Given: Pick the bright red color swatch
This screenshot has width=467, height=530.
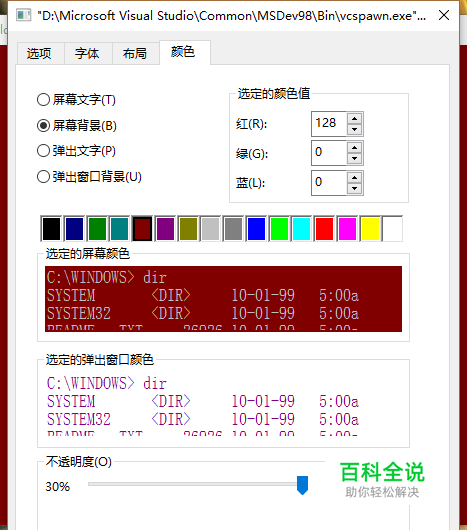Looking at the screenshot, I should point(324,229).
